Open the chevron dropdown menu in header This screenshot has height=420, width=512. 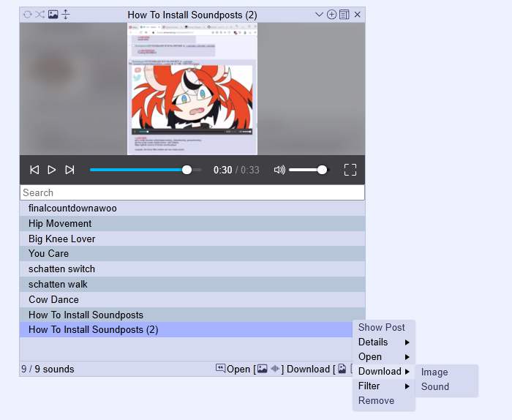[319, 15]
